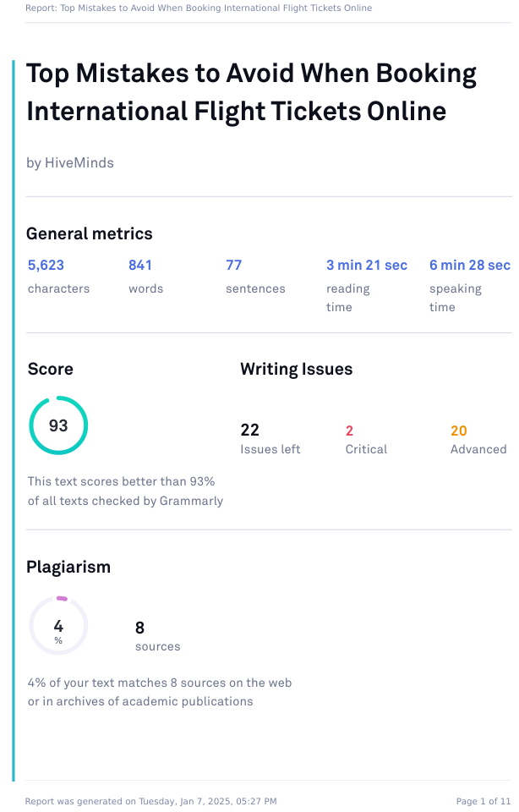Click the General metrics heading
Viewport: 519px width, 812px height.
click(89, 234)
